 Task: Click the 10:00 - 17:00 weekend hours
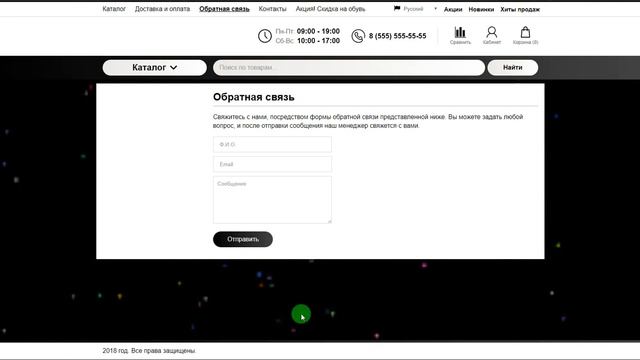[318, 41]
